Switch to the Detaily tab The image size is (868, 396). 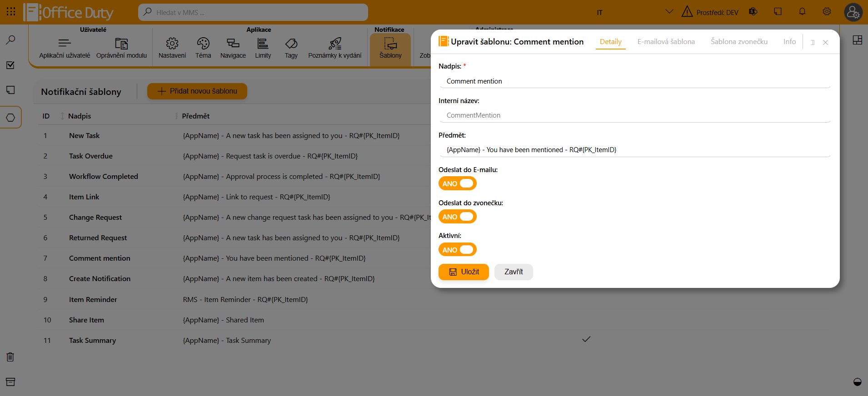(x=611, y=42)
